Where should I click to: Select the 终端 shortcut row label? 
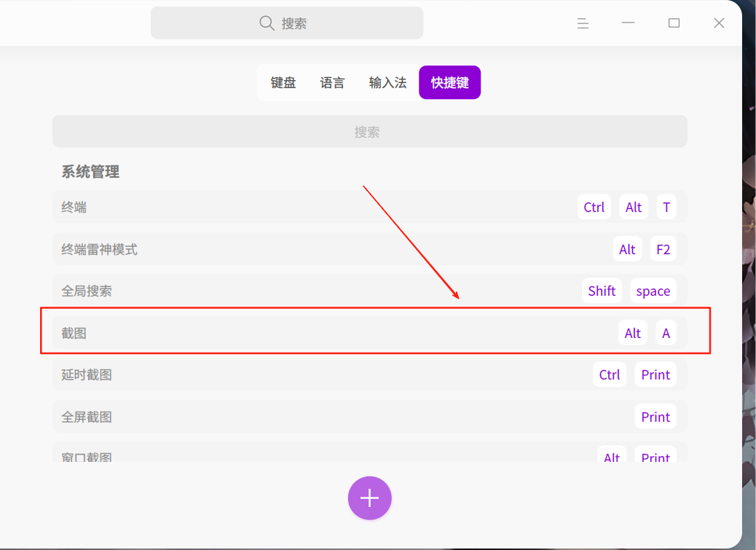[x=74, y=208]
